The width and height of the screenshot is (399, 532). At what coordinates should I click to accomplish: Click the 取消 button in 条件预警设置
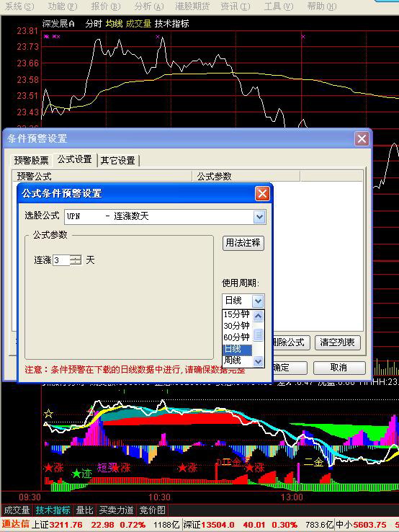click(339, 368)
